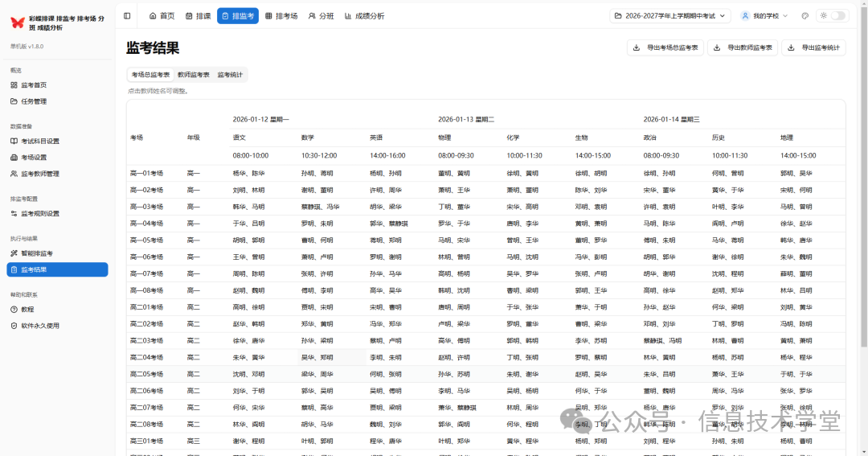Click 马明、宋华 in 高一05考场 物理
Viewport: 868px width, 456px height.
pyautogui.click(x=454, y=240)
